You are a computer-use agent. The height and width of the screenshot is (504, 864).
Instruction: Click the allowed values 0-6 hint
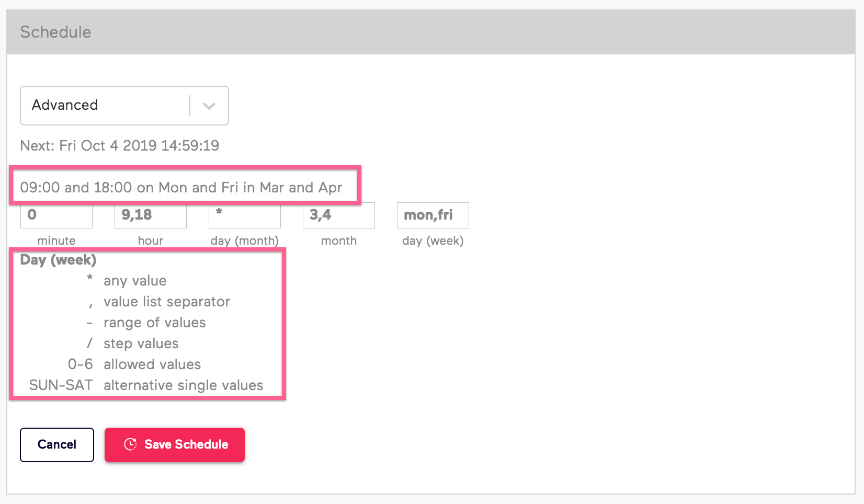[135, 364]
